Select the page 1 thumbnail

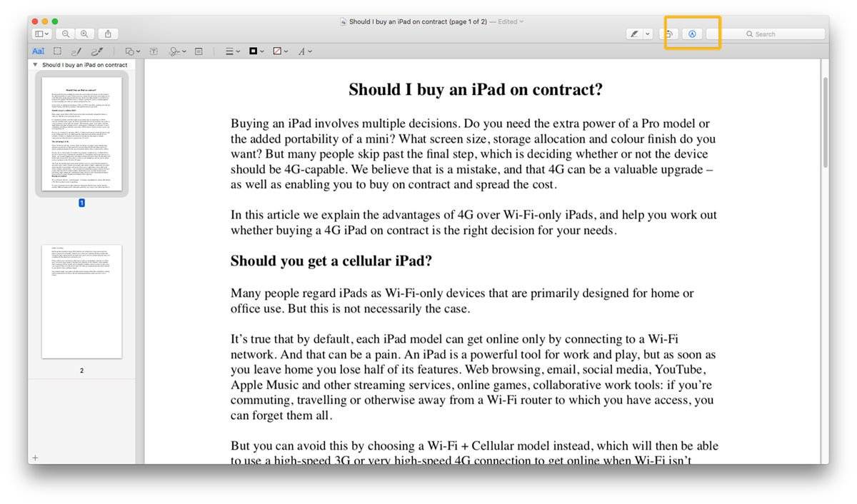(81, 133)
